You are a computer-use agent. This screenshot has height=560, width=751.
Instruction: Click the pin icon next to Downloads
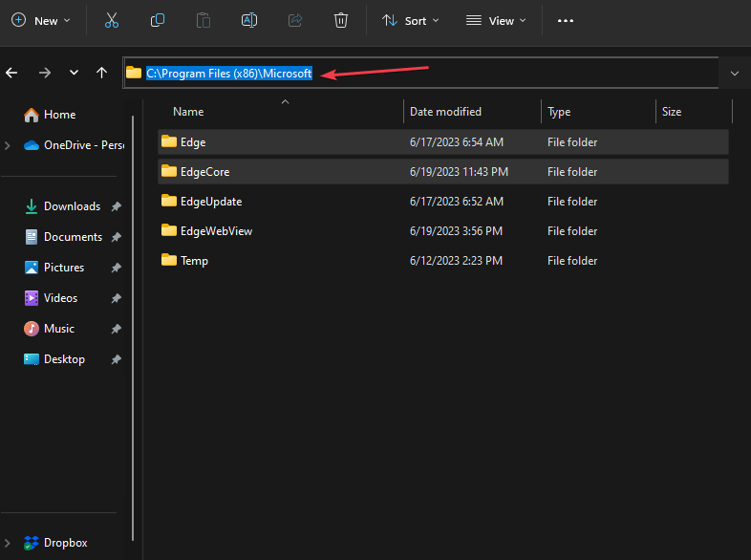point(116,206)
